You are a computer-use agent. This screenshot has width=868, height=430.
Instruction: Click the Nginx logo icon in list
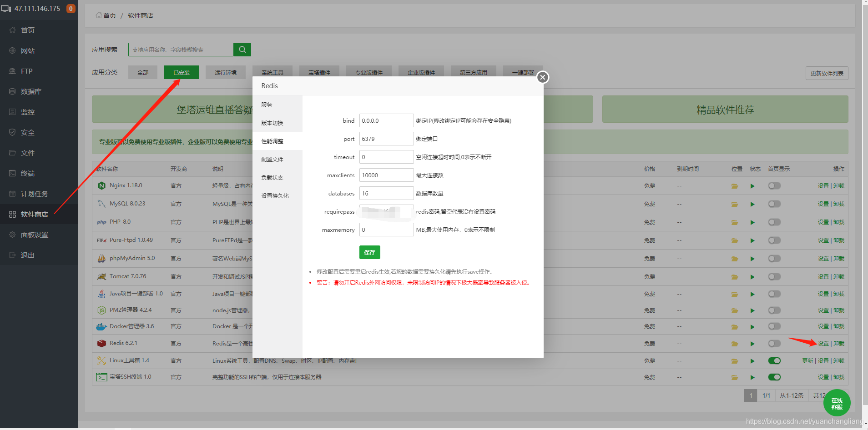coord(101,185)
